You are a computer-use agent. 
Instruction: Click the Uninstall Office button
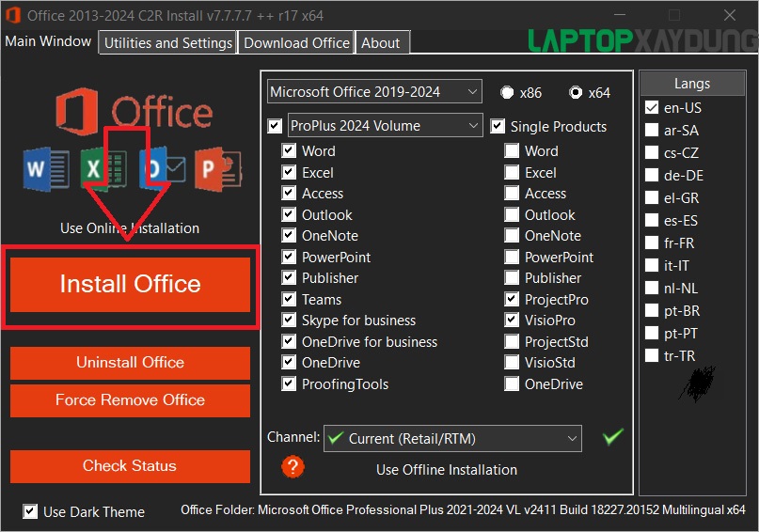[130, 362]
